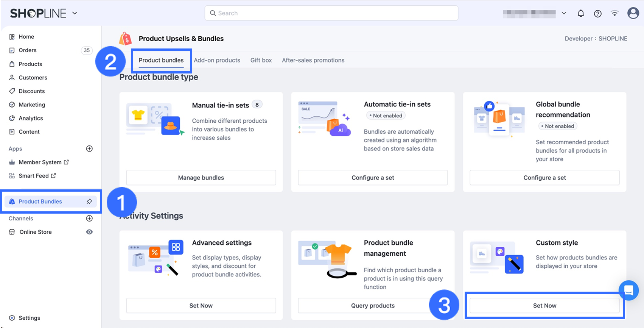
Task: Open the live chat support bubble
Action: tap(628, 291)
